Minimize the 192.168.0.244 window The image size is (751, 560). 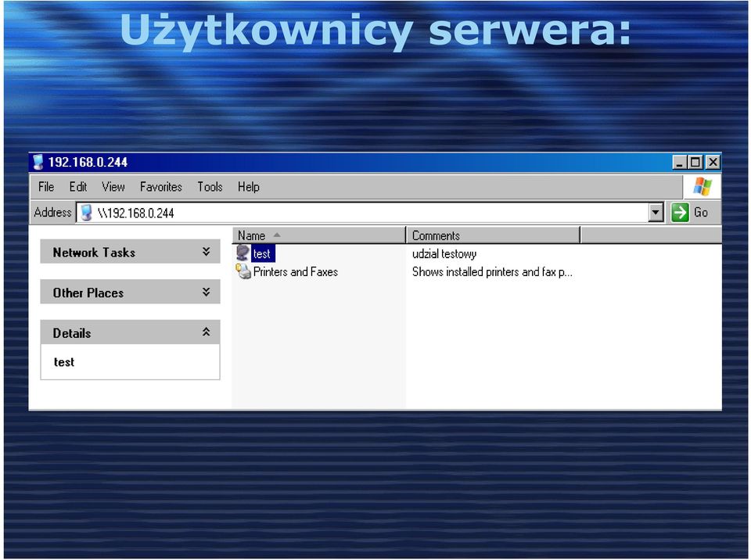(679, 163)
